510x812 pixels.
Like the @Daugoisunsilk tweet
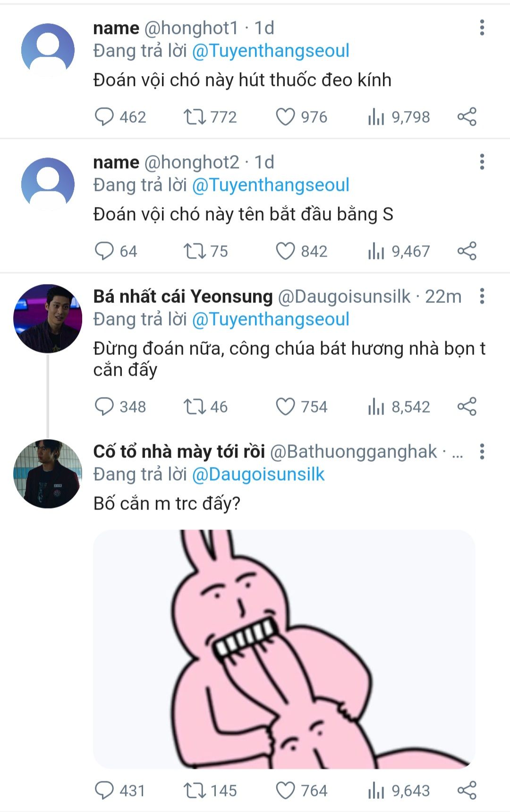pyautogui.click(x=285, y=406)
